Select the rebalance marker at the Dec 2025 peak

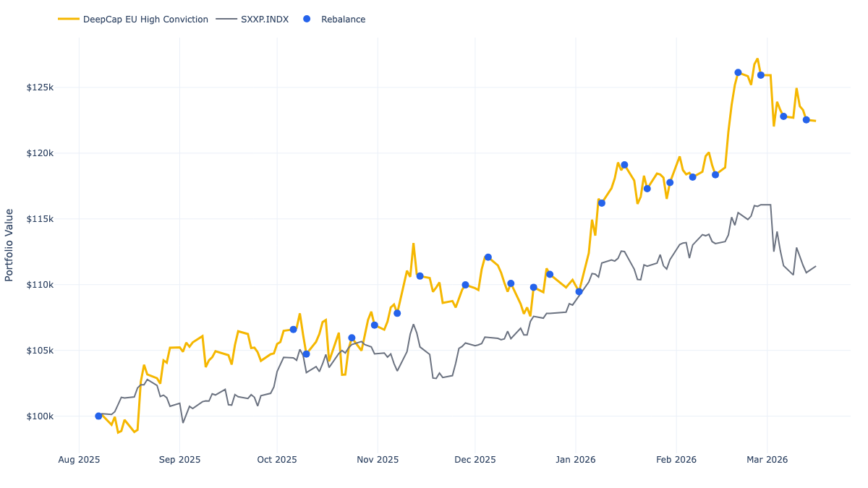487,255
